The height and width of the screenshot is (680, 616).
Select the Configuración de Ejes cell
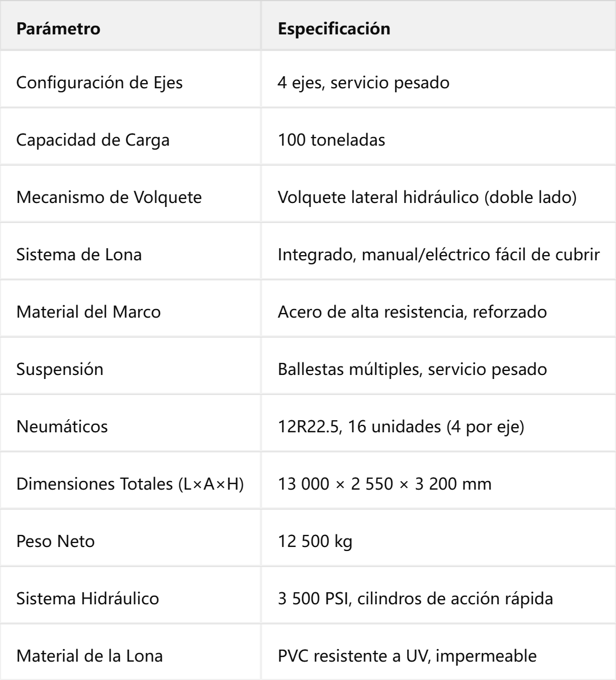[x=131, y=79]
